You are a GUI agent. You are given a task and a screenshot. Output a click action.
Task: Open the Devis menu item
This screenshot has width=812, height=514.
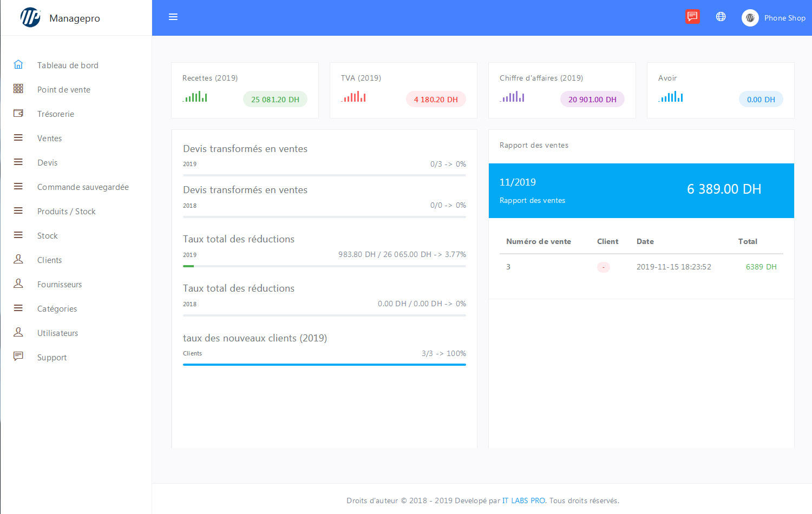point(47,163)
